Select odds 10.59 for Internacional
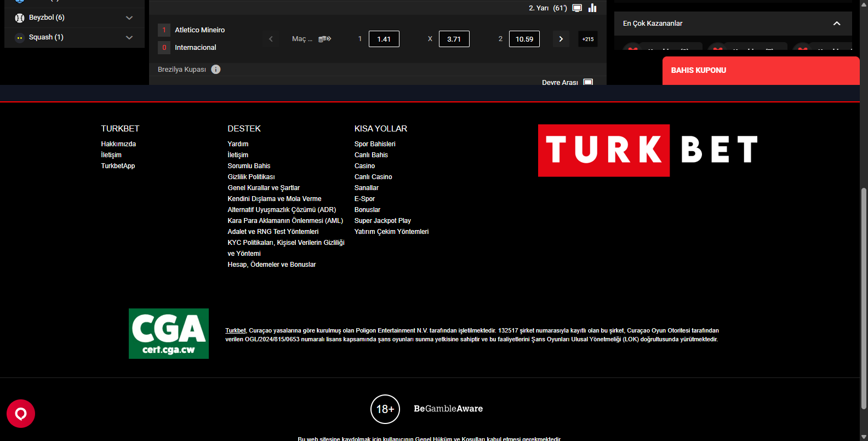Image resolution: width=868 pixels, height=441 pixels. (x=524, y=39)
